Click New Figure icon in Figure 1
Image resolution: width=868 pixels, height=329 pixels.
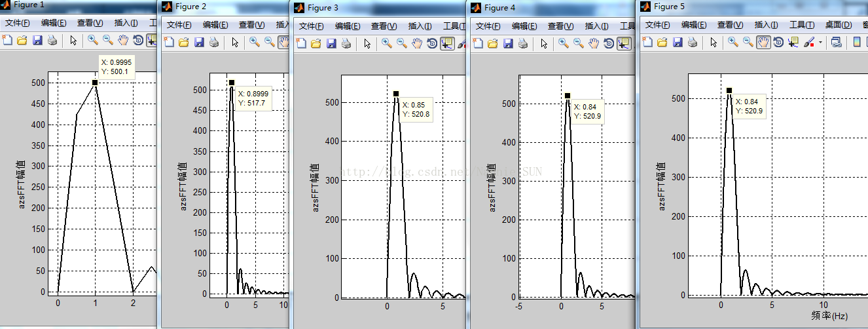point(7,41)
